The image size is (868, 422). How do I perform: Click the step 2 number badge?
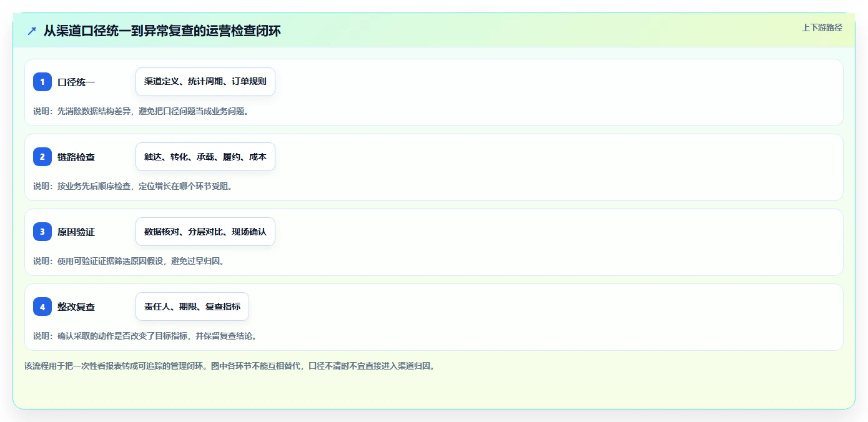42,157
